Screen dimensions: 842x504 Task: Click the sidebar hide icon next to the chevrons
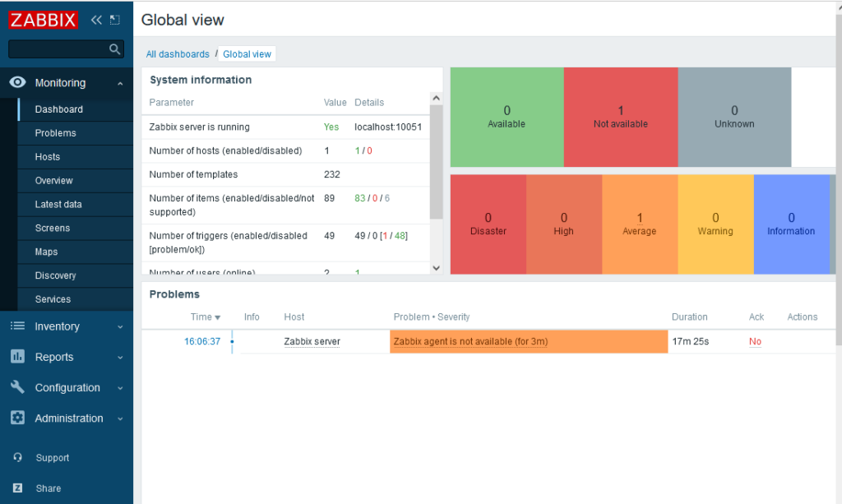[114, 20]
